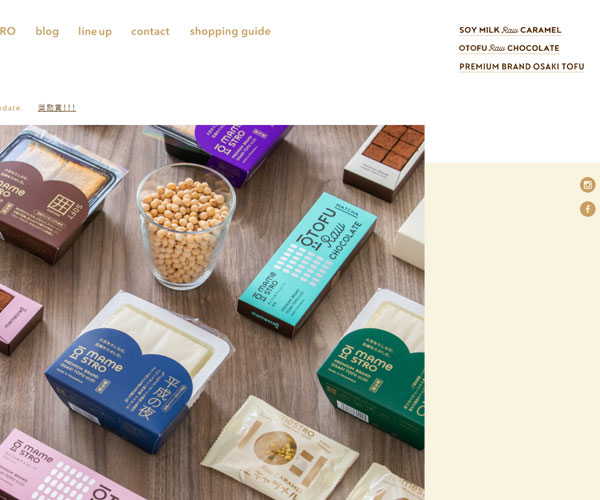Screen dimensions: 600x500
Task: Follow the OTOFU Raw CHOCOLATE link
Action: click(x=509, y=48)
